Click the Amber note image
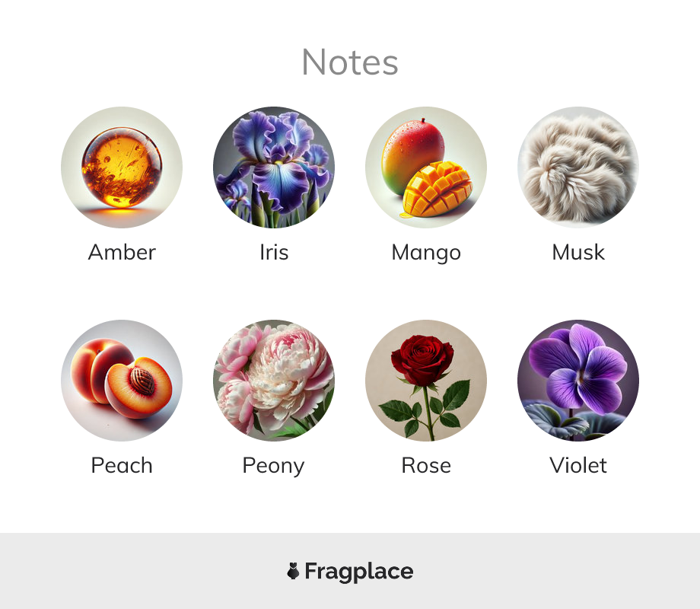Viewport: 700px width, 609px height. coord(122,167)
